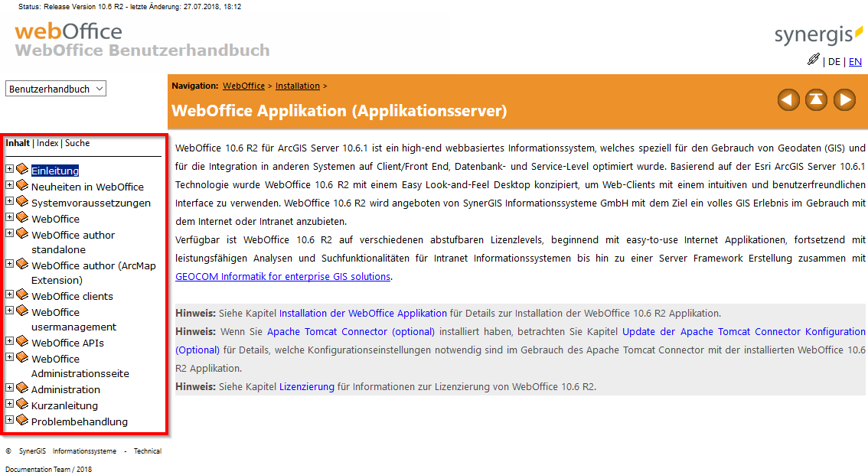Select Administration tree entry
The image size is (868, 475).
65,389
